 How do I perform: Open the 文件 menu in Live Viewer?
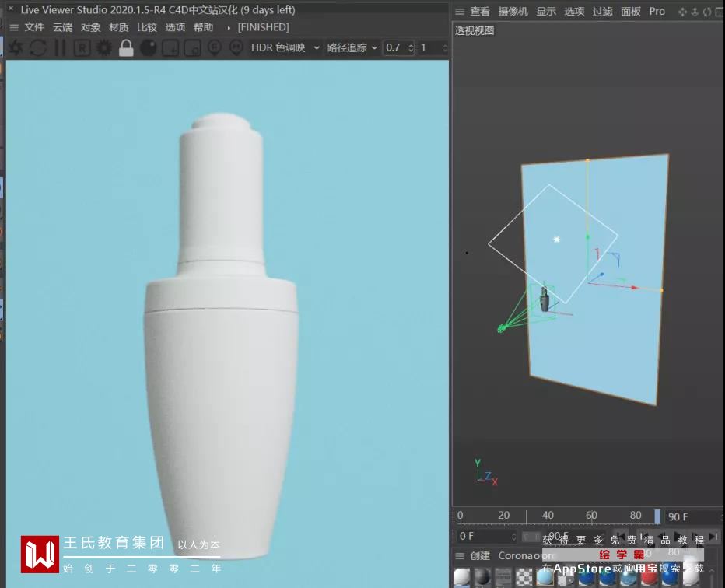tap(34, 27)
